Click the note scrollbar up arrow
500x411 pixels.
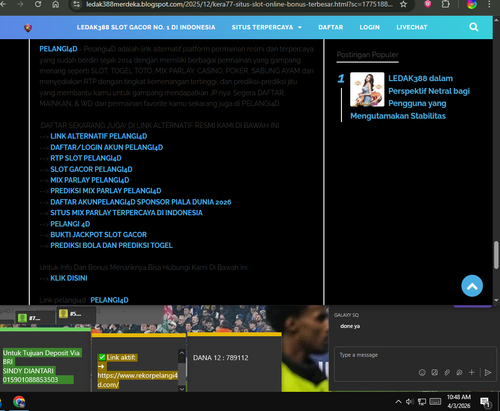point(182,353)
